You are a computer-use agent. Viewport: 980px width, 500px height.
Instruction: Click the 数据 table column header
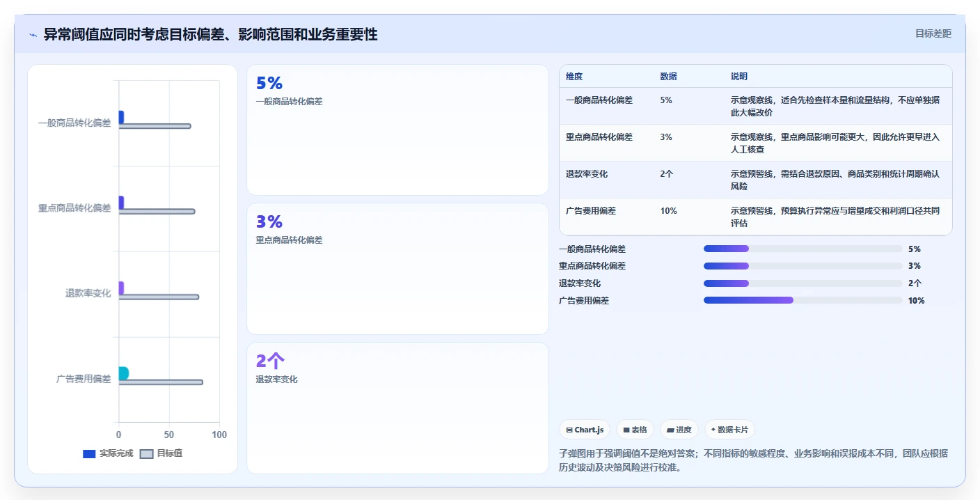point(668,77)
